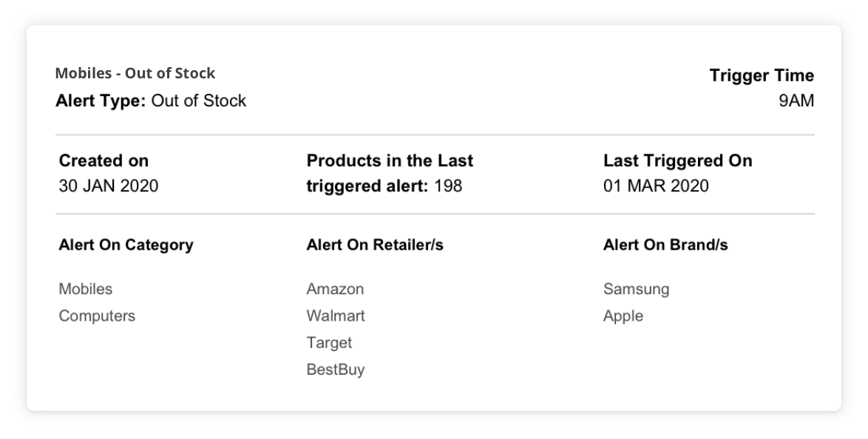
Task: Select the Samsung brand entry
Action: coord(636,289)
